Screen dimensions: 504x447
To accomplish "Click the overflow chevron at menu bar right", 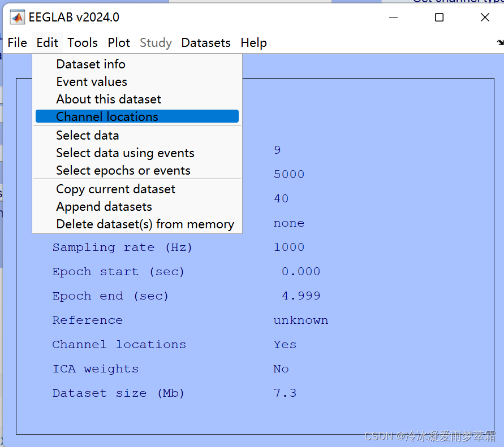I will 499,42.
